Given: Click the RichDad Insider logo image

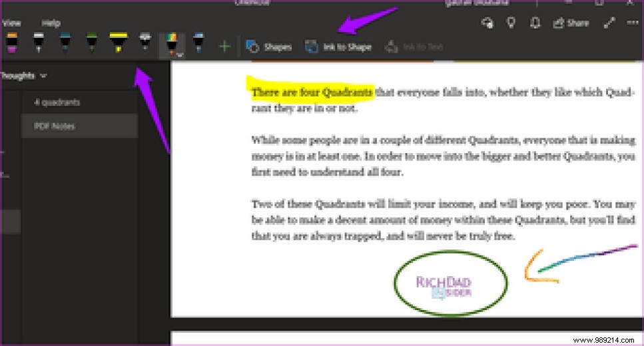Looking at the screenshot, I should coord(444,287).
